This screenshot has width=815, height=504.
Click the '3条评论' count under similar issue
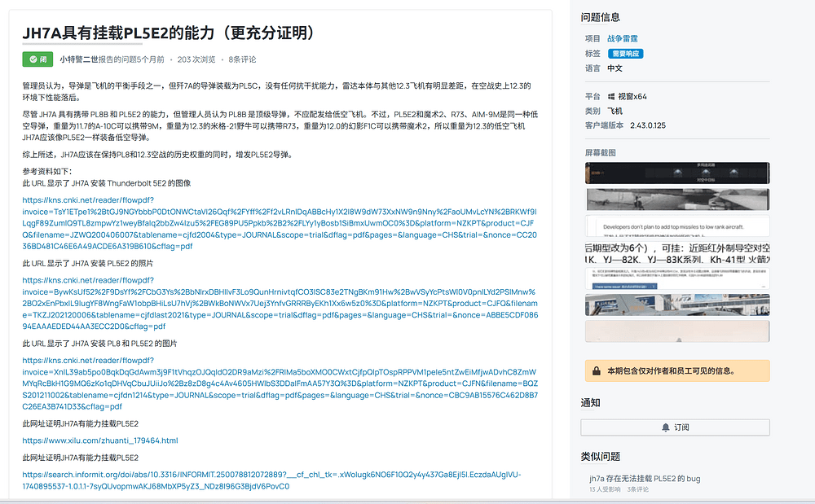(638, 489)
